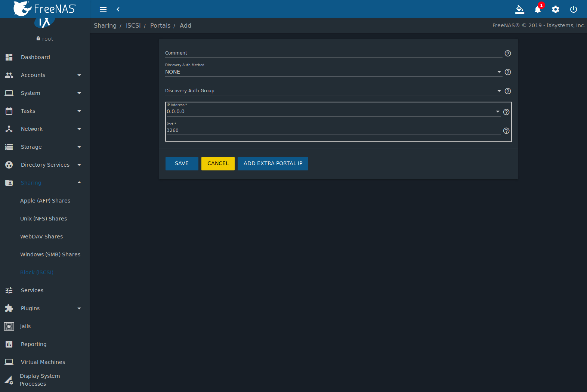Open Virtual Machines page
The image size is (587, 392).
coord(43,362)
